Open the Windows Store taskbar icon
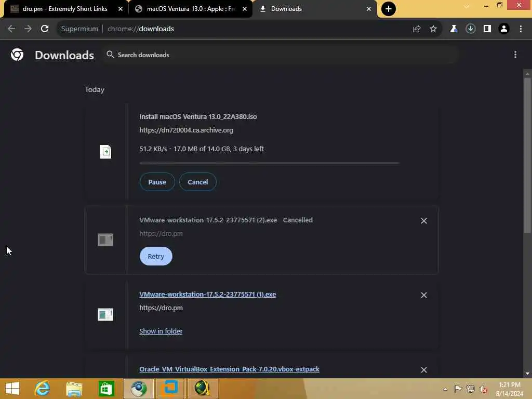This screenshot has height=399, width=532. (106, 389)
